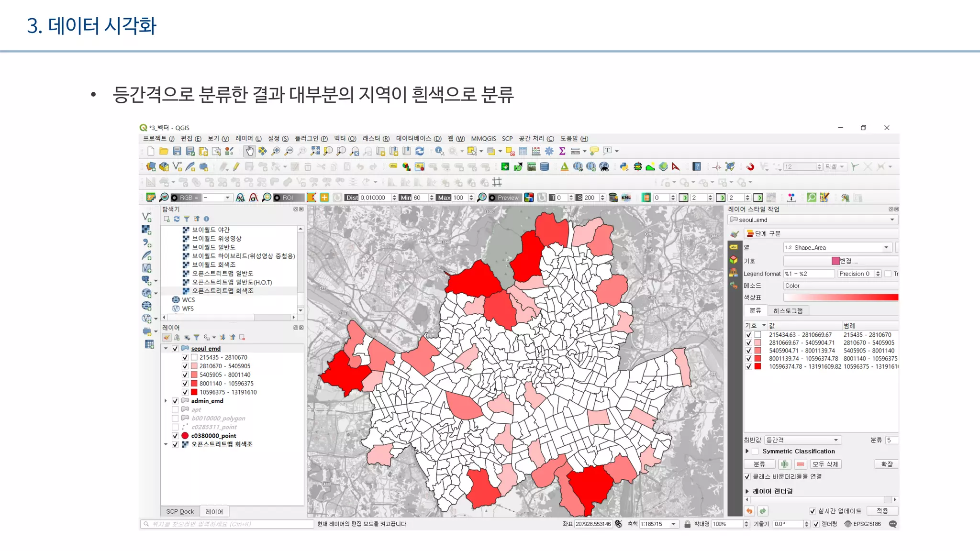This screenshot has width=980, height=551.
Task: Collapse the seoul_emd layer tree
Action: click(166, 349)
